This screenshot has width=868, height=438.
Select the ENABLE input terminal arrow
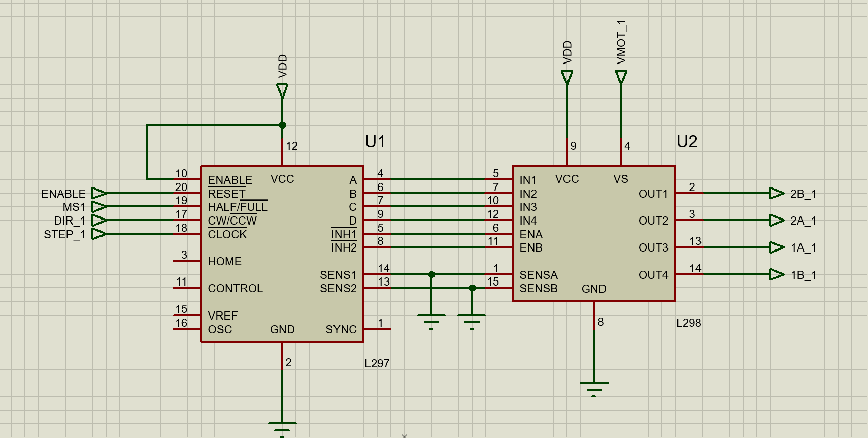pyautogui.click(x=99, y=193)
